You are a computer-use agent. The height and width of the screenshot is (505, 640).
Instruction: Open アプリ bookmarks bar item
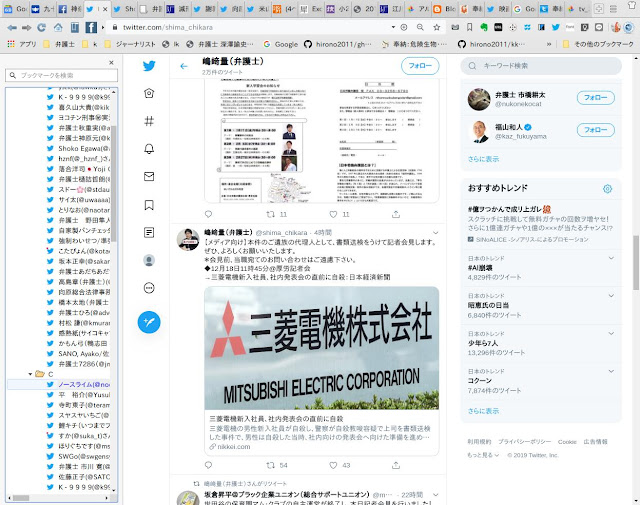coord(22,44)
